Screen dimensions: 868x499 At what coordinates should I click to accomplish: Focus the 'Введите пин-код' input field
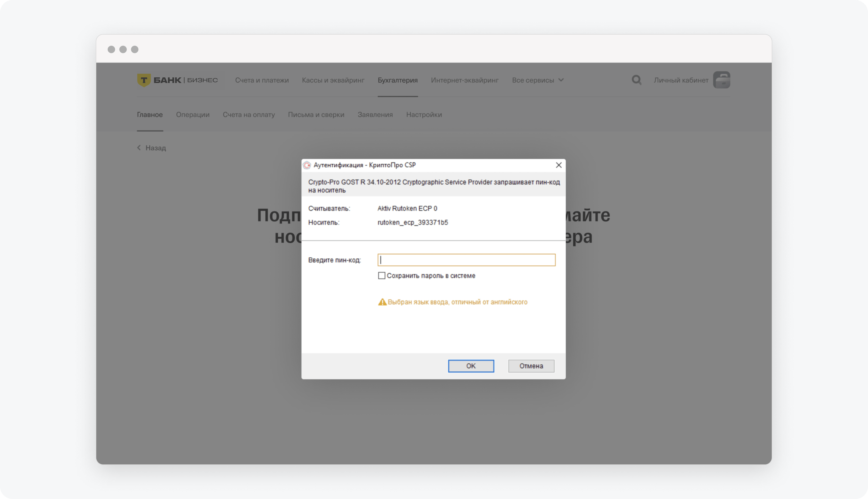(466, 260)
